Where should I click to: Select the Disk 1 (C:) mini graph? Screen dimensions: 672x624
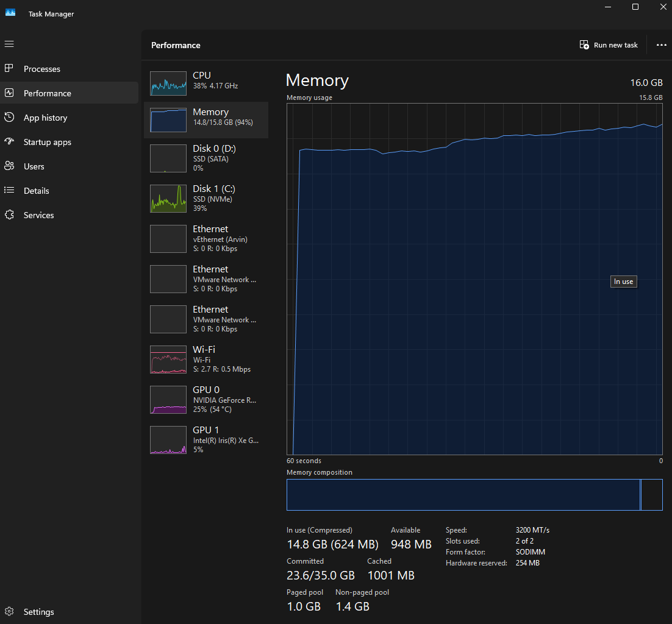[x=168, y=198]
